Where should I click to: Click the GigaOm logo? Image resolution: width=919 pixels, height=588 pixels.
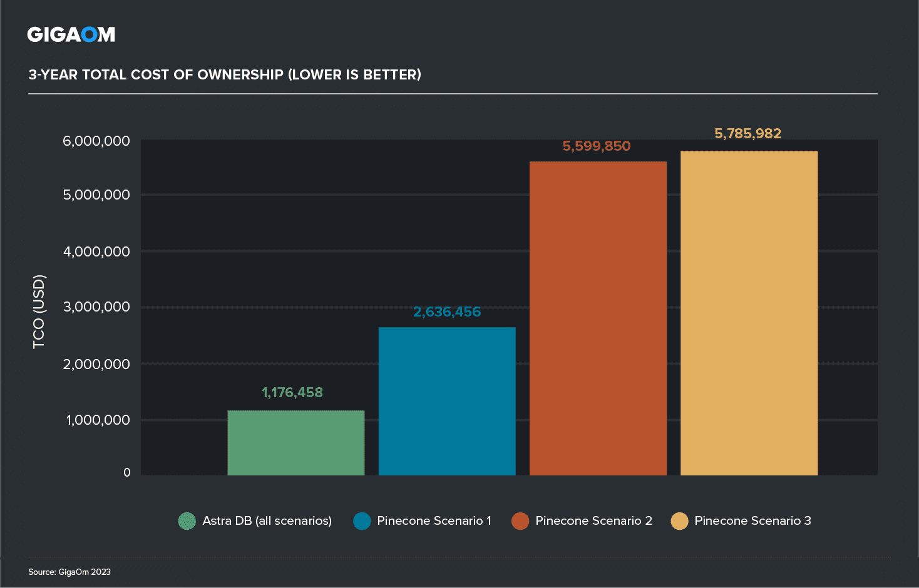tap(71, 34)
